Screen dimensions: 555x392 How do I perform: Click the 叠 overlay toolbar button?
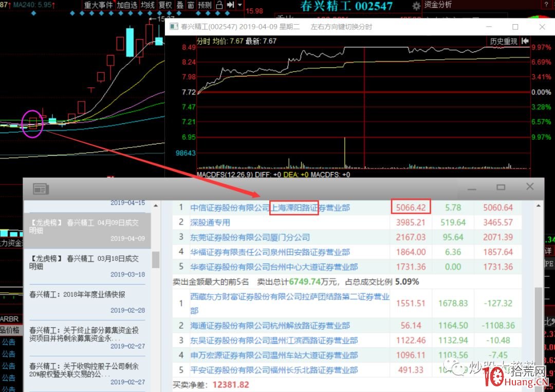point(180,5)
